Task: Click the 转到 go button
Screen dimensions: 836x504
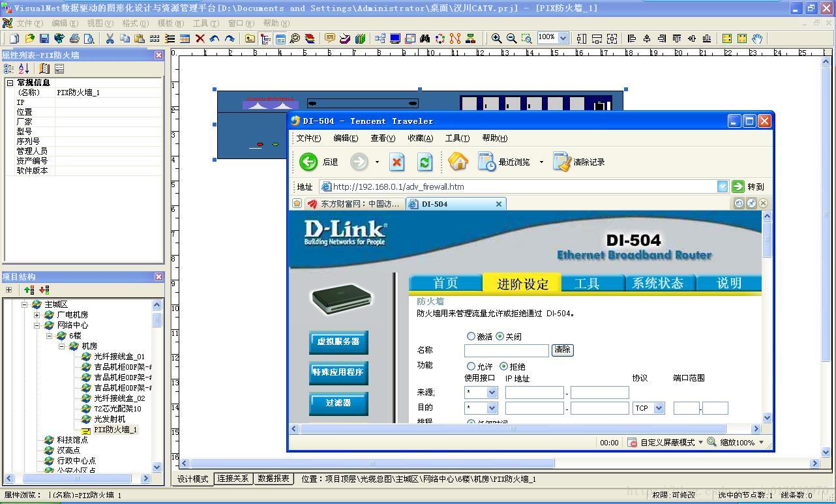Action: point(748,186)
